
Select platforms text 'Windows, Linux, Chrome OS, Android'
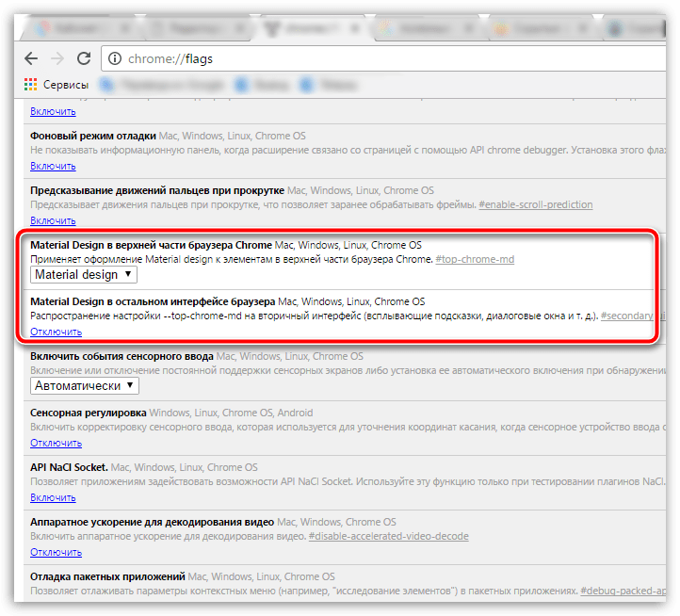click(x=231, y=413)
